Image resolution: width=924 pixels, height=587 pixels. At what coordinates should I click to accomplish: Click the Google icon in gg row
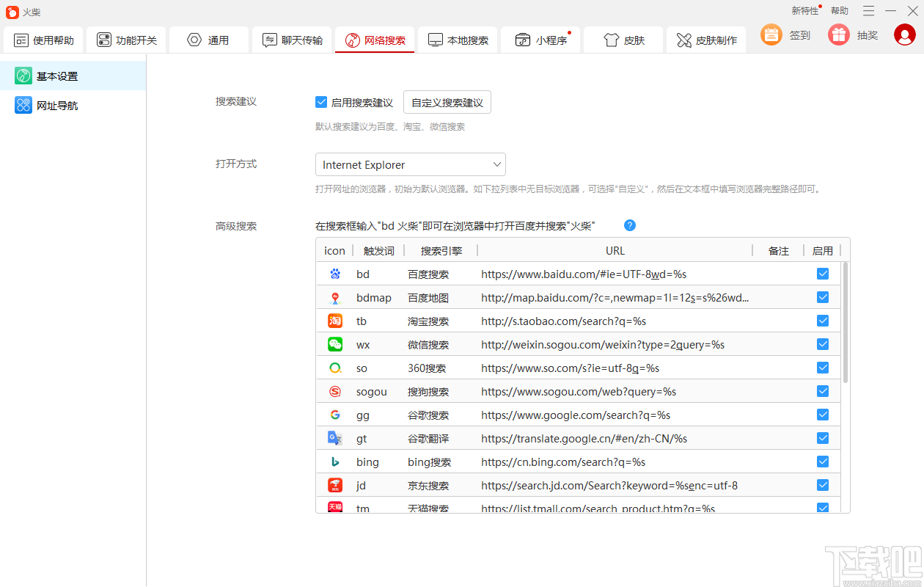pos(335,415)
